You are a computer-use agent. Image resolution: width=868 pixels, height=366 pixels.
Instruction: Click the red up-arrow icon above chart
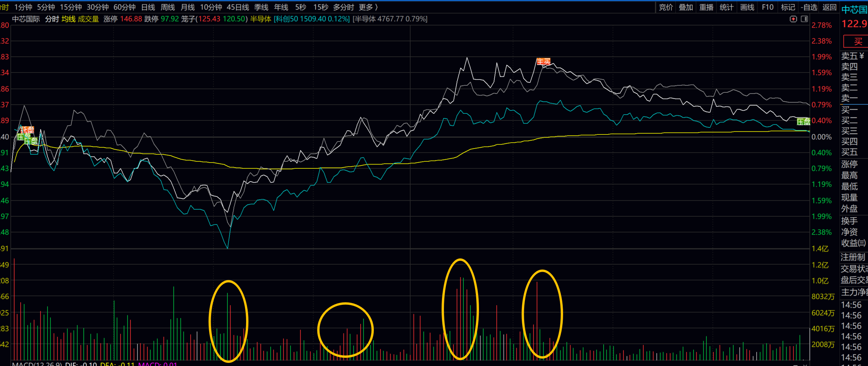pos(793,19)
